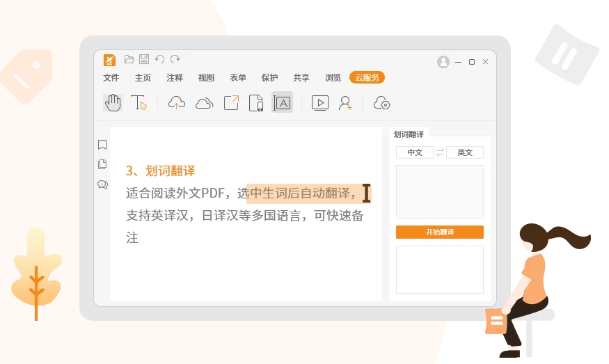Maximize the PDF reader window
This screenshot has width=609, height=364.
[472, 62]
